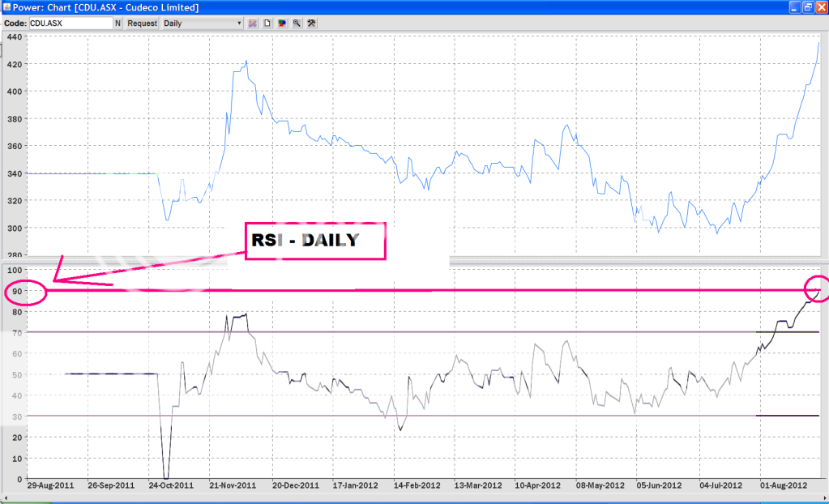
Task: Click the colored shapes icon in the toolbar
Action: (x=282, y=23)
